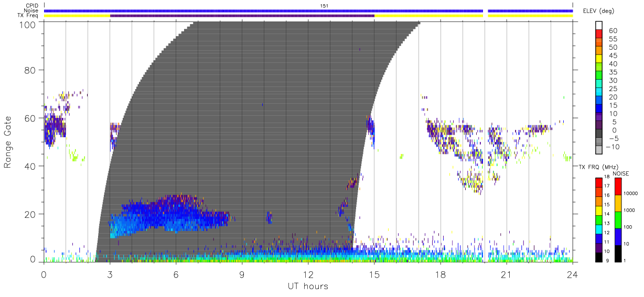Select yellow 1000–10000 NOISE colorbar segment
This screenshot has width=644, height=297.
click(618, 202)
